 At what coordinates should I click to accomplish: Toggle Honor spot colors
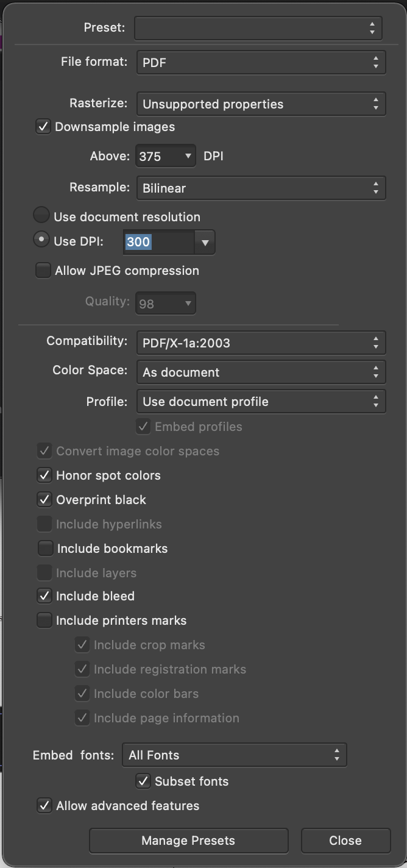coord(44,475)
